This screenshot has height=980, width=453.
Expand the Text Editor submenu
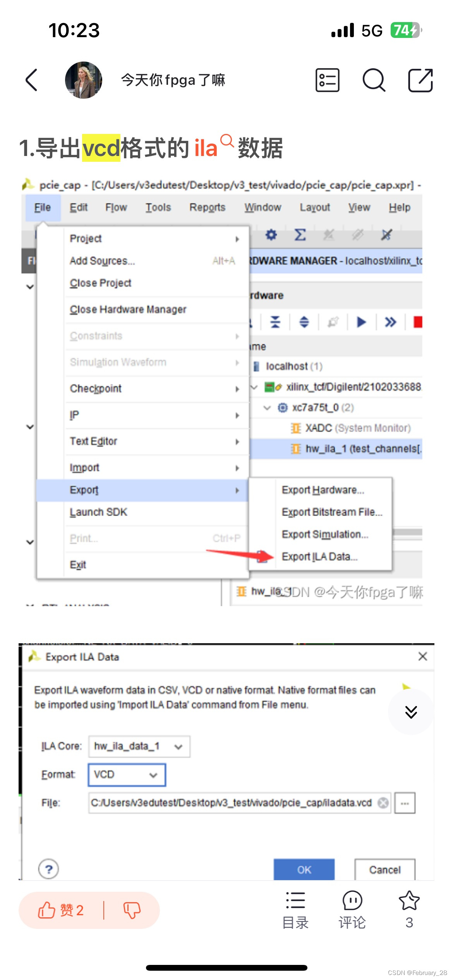click(142, 441)
